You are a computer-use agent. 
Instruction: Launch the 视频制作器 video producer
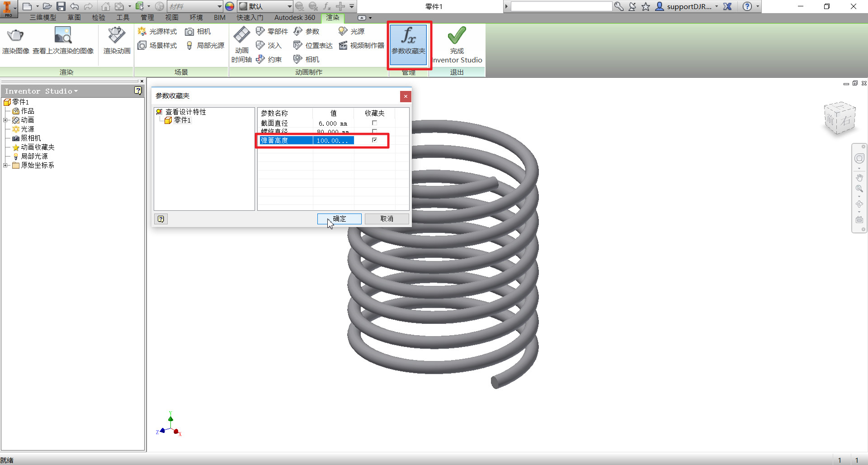tap(362, 45)
